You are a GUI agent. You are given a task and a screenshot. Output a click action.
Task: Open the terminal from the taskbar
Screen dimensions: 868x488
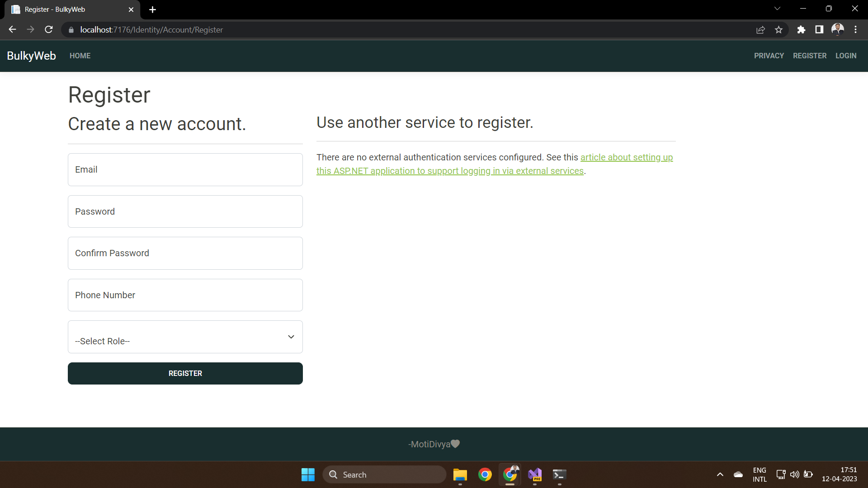tap(559, 474)
